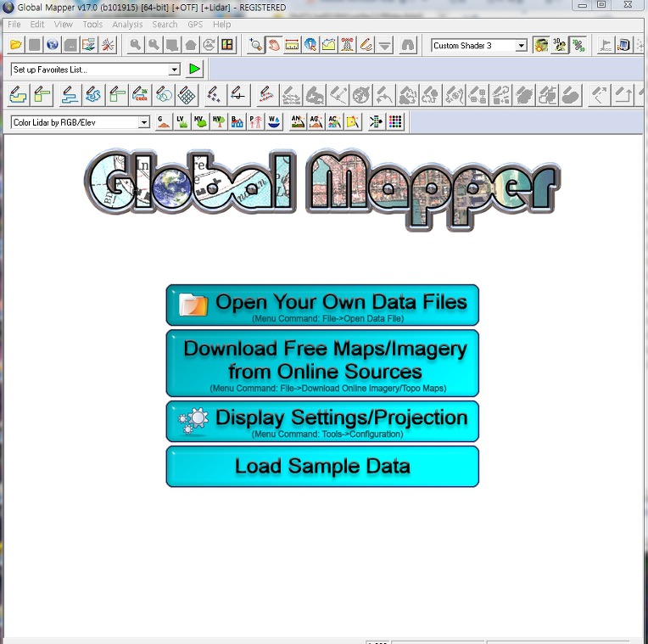Toggle the 2D/3D view link button
The width and height of the screenshot is (648, 644).
pos(578,45)
